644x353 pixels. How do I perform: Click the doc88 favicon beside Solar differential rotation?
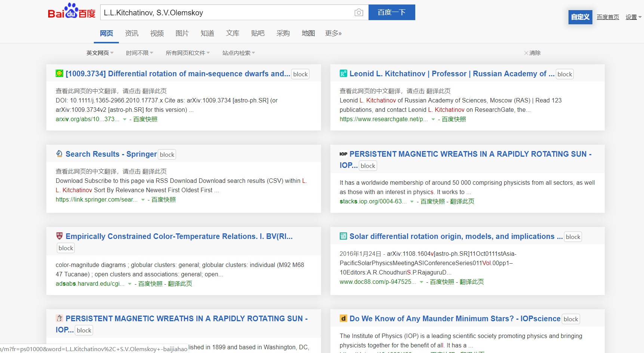coord(343,236)
